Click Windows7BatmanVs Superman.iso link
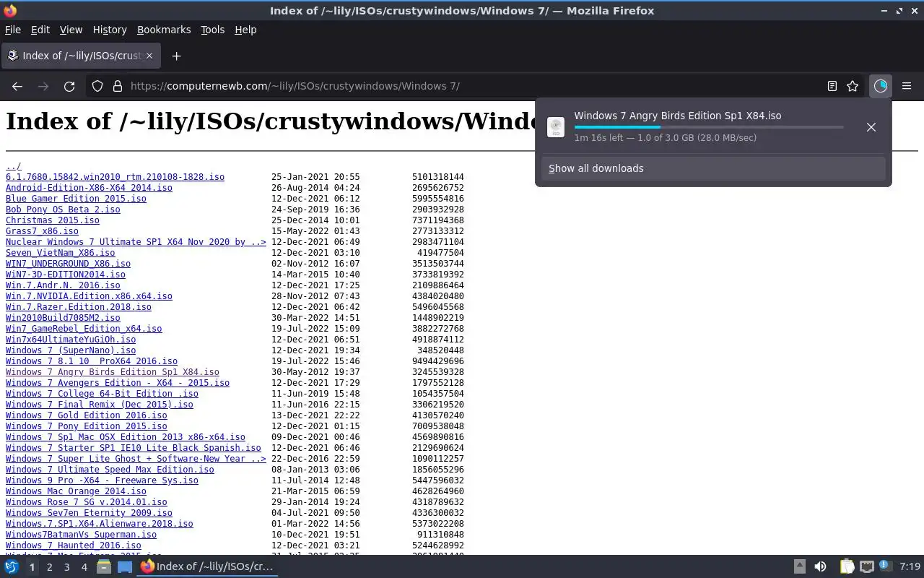 coord(81,535)
